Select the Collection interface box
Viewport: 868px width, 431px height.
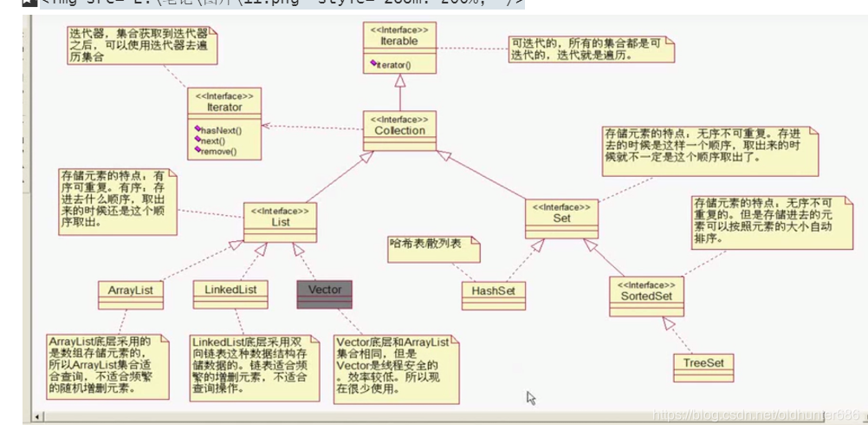399,131
